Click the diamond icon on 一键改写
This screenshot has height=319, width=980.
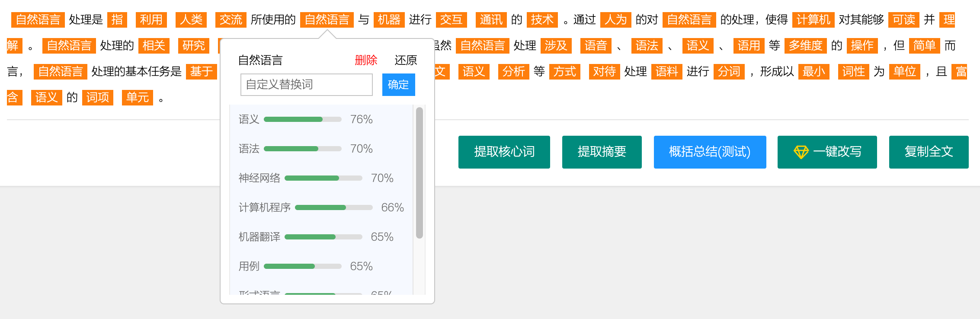801,152
